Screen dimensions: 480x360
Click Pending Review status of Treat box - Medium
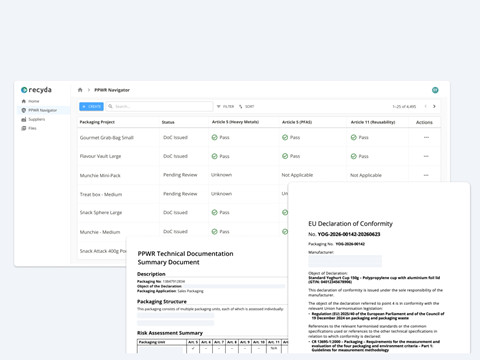tap(180, 194)
